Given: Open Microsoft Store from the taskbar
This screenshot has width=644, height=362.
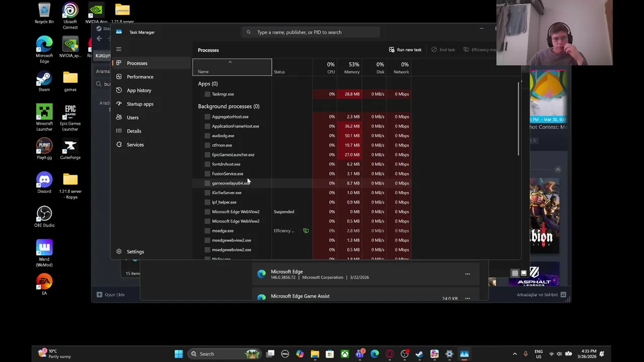Looking at the screenshot, I should pos(330,354).
